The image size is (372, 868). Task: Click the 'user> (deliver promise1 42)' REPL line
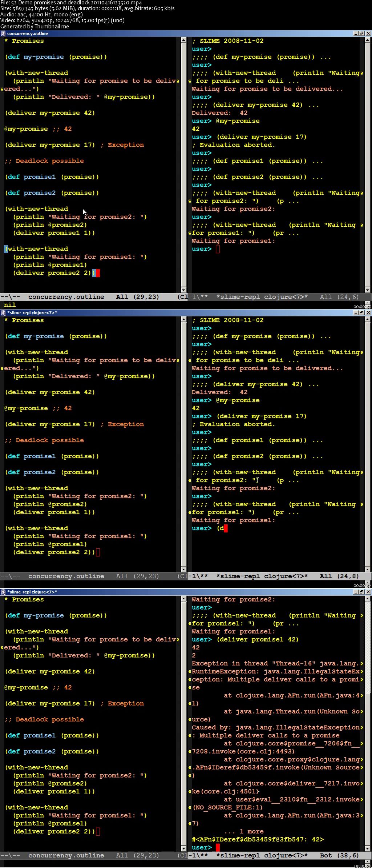click(x=245, y=640)
